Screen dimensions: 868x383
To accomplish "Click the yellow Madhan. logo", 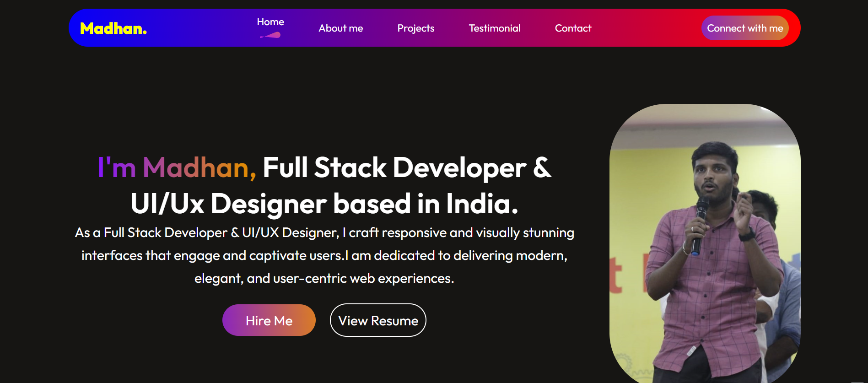I will click(113, 29).
